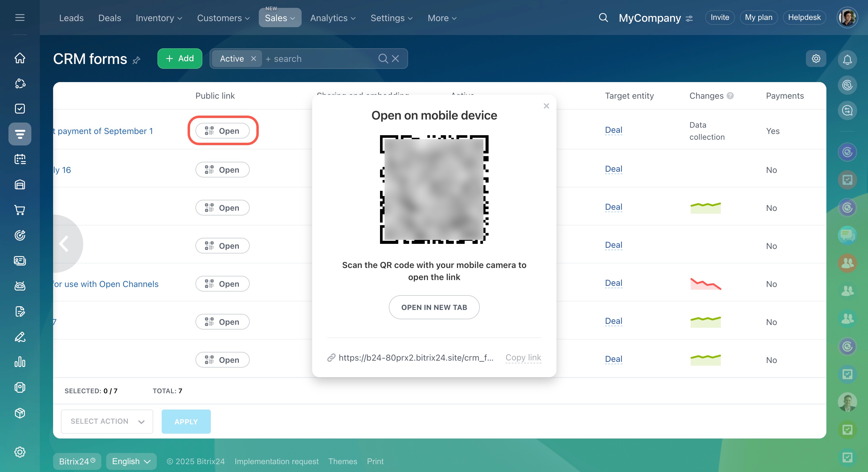The image size is (868, 472).
Task: Remove the Active filter chip
Action: click(x=254, y=59)
